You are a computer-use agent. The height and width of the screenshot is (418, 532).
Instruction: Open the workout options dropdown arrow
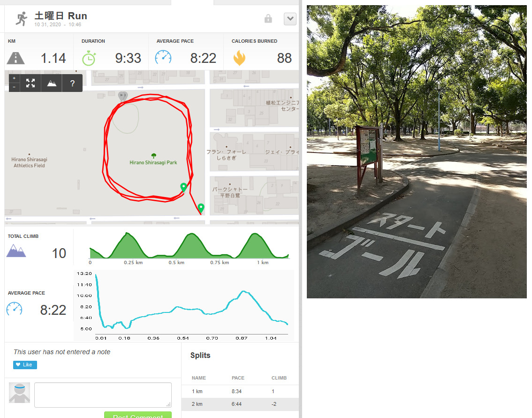pos(290,19)
